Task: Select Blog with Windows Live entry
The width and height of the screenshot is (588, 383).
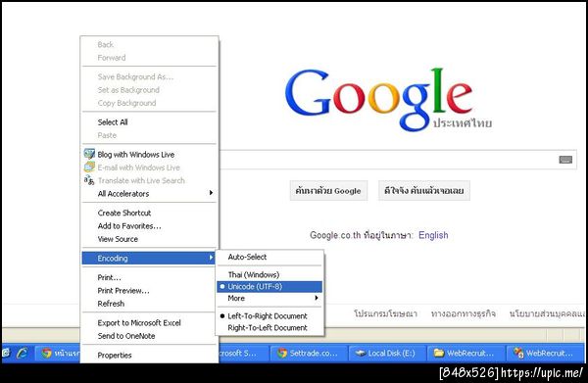Action: click(x=149, y=155)
